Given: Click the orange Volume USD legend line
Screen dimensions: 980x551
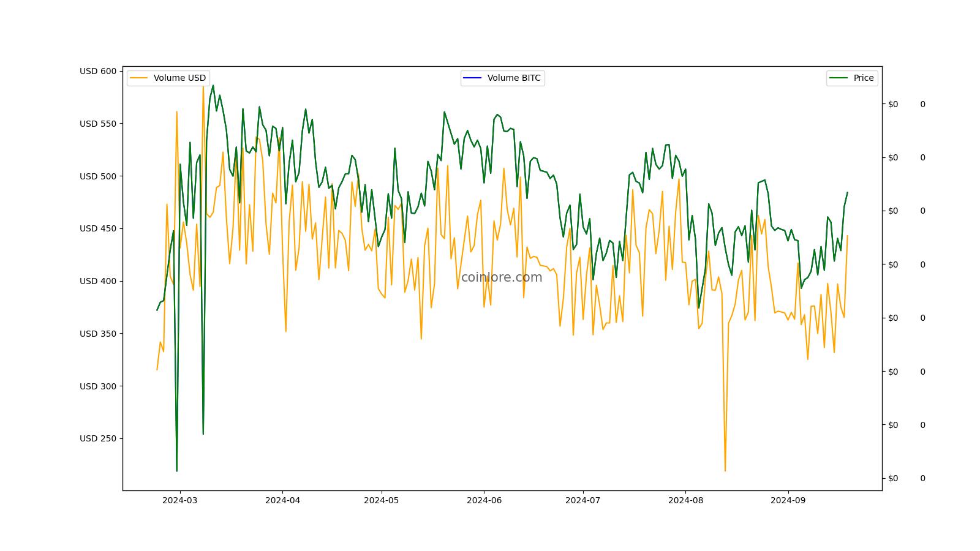Looking at the screenshot, I should [139, 78].
